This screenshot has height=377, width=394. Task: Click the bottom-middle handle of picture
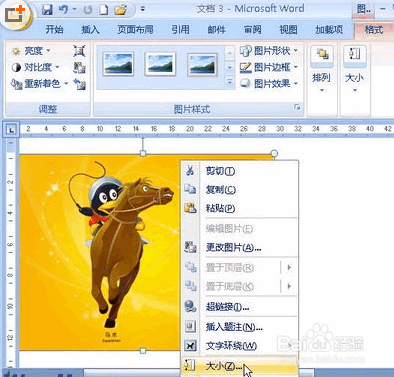pyautogui.click(x=143, y=351)
